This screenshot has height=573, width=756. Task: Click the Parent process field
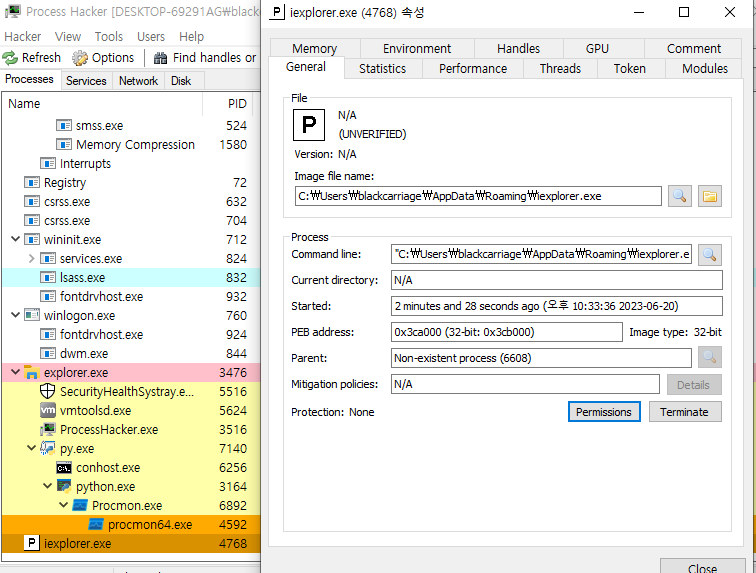pyautogui.click(x=541, y=358)
